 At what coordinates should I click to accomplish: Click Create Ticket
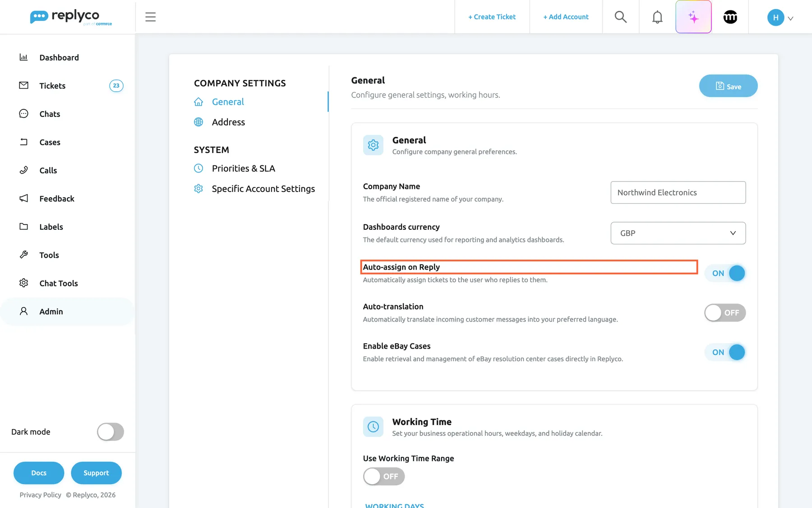pos(492,17)
